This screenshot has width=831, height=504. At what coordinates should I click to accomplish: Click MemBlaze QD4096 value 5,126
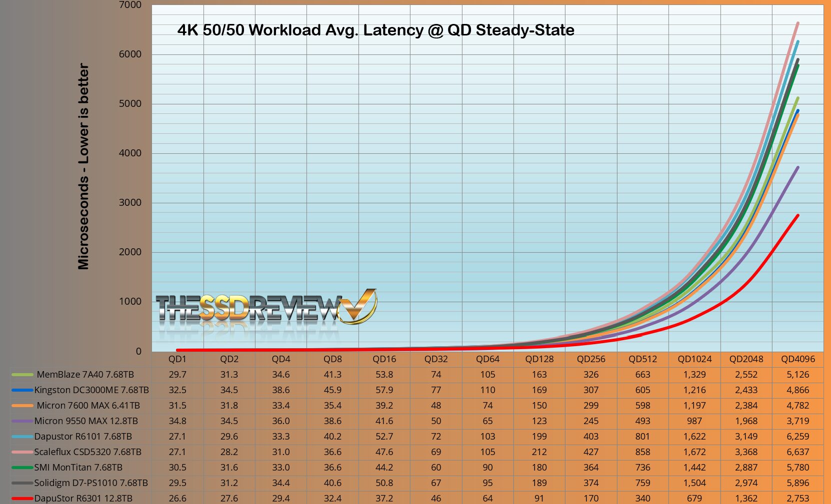click(798, 374)
